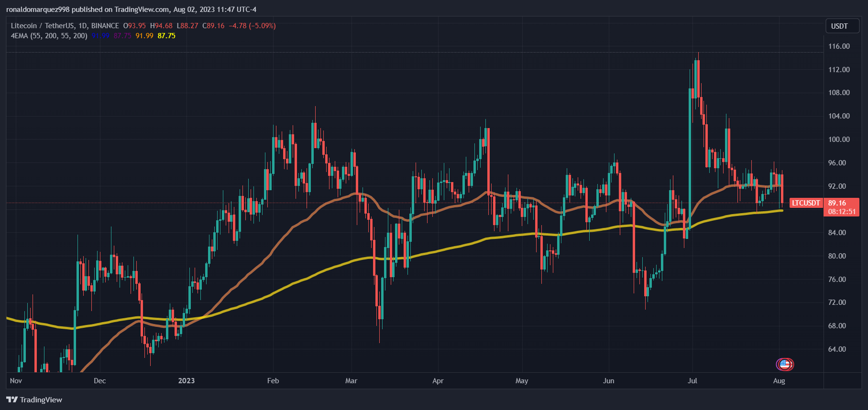Click the 2023 label on time axis
The height and width of the screenshot is (410, 868).
tap(187, 381)
